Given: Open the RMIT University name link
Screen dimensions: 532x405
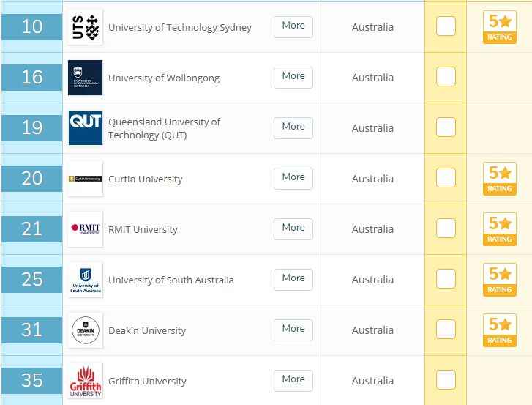Looking at the screenshot, I should pyautogui.click(x=143, y=229).
